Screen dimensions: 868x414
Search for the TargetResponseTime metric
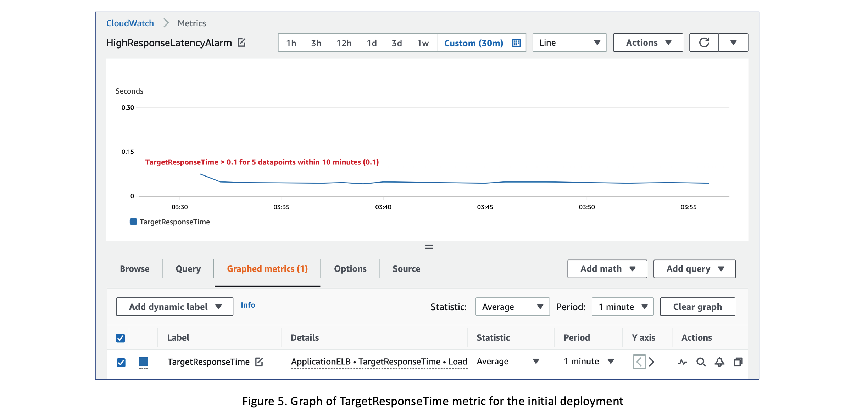coord(701,362)
